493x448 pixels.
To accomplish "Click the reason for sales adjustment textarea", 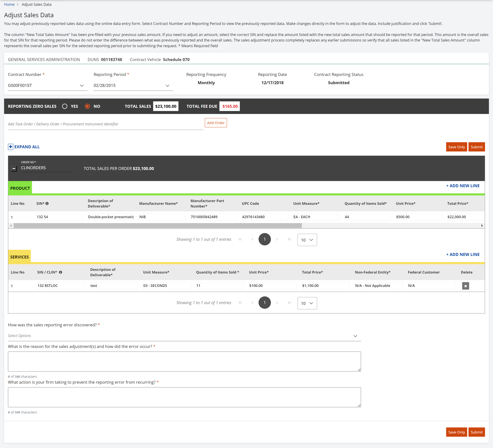I will tap(184, 362).
